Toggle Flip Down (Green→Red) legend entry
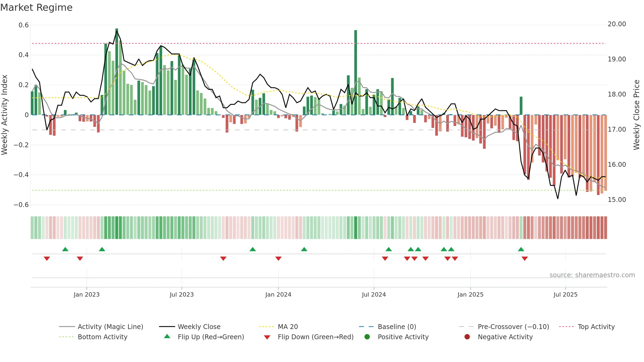The height and width of the screenshot is (362, 644). (309, 337)
